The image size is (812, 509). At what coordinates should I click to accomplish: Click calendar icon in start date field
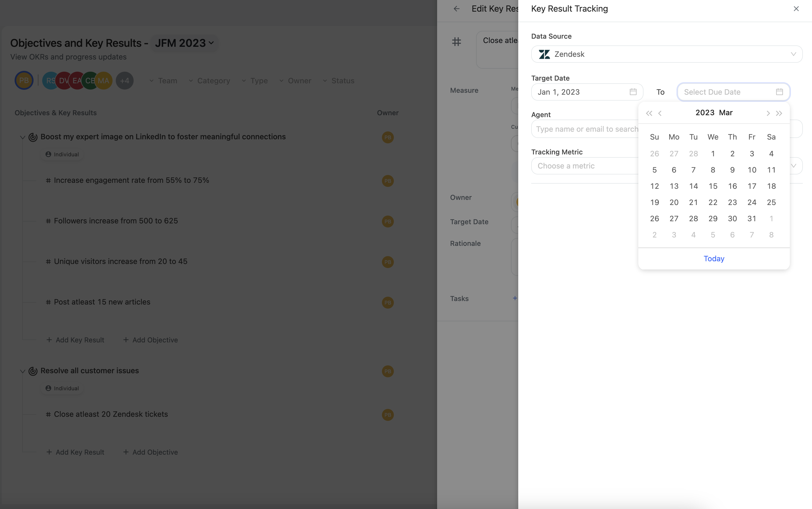coord(633,92)
